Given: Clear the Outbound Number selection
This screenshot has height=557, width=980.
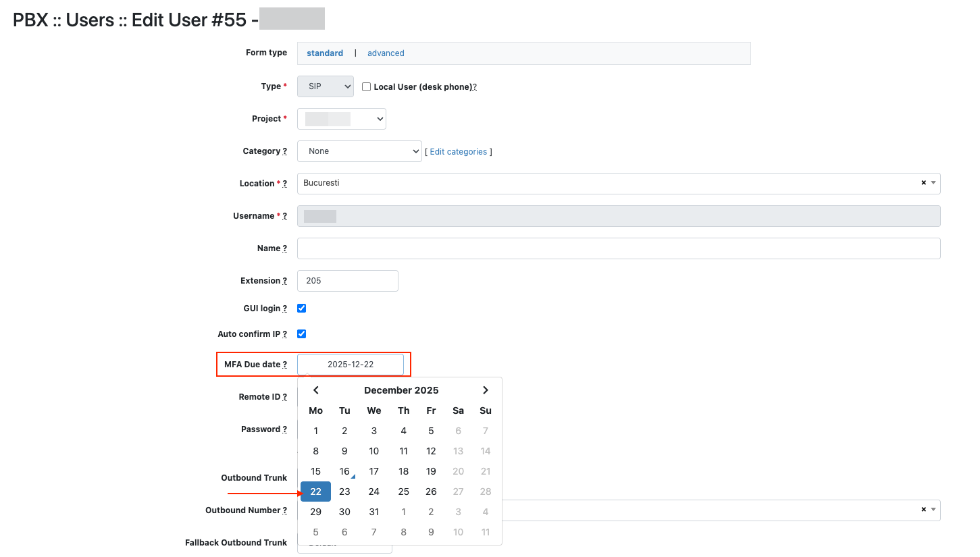Looking at the screenshot, I should [x=923, y=510].
